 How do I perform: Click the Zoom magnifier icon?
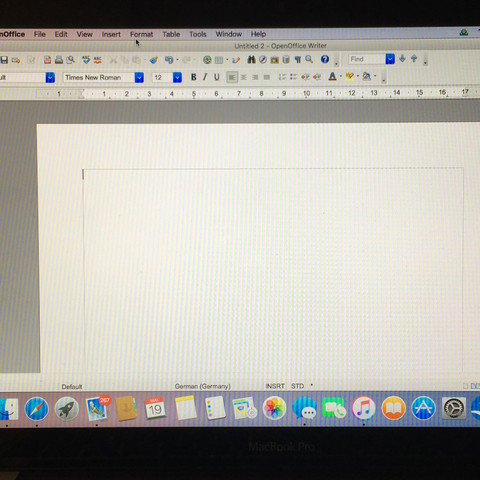pos(309,59)
